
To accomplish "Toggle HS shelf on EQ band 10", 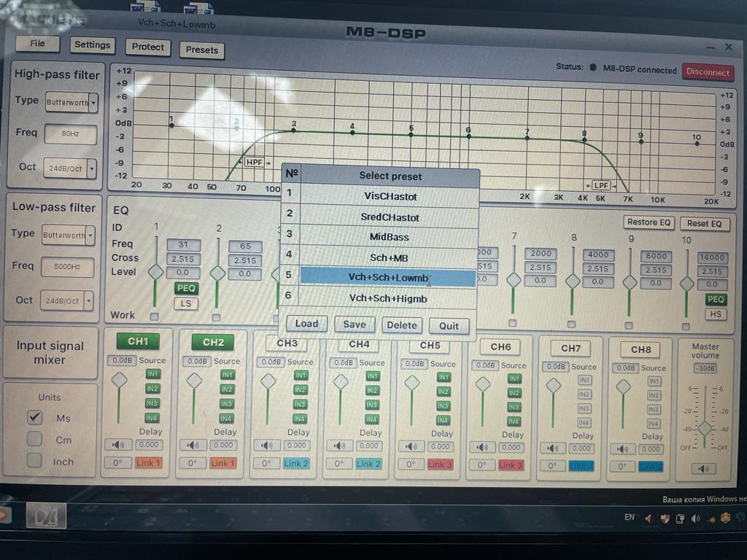I will [x=716, y=314].
